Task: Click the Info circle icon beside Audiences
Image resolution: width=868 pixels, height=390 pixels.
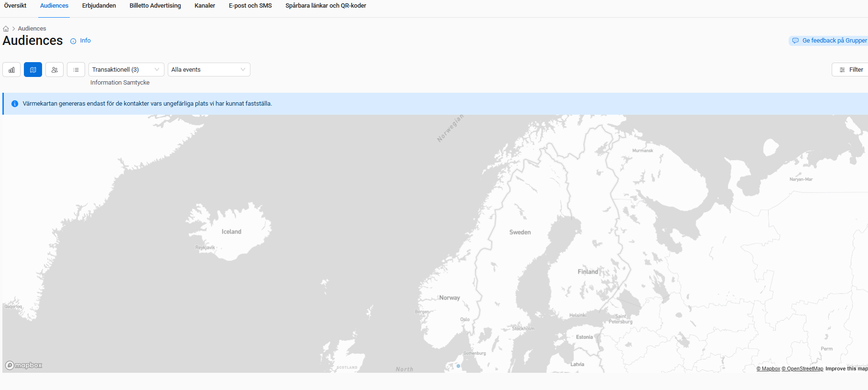Action: tap(73, 41)
